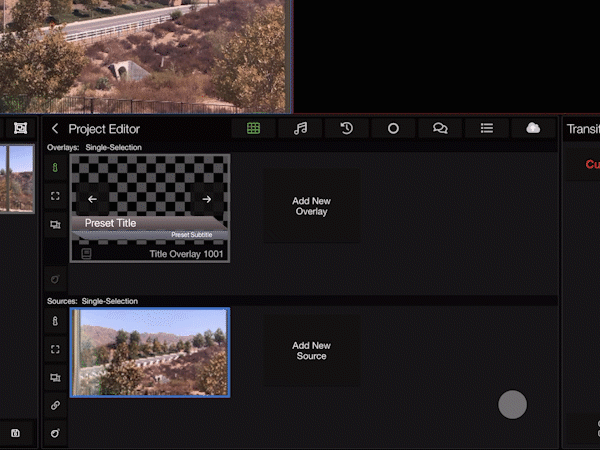
Task: Click the Cut transition label
Action: 592,164
